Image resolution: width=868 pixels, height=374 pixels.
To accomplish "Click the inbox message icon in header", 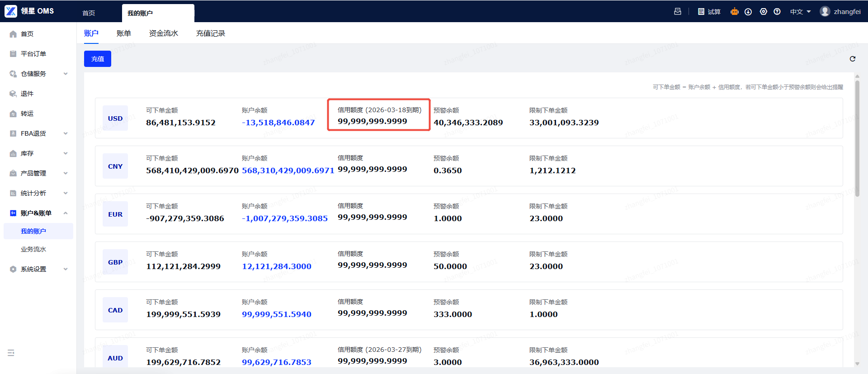I will point(677,12).
